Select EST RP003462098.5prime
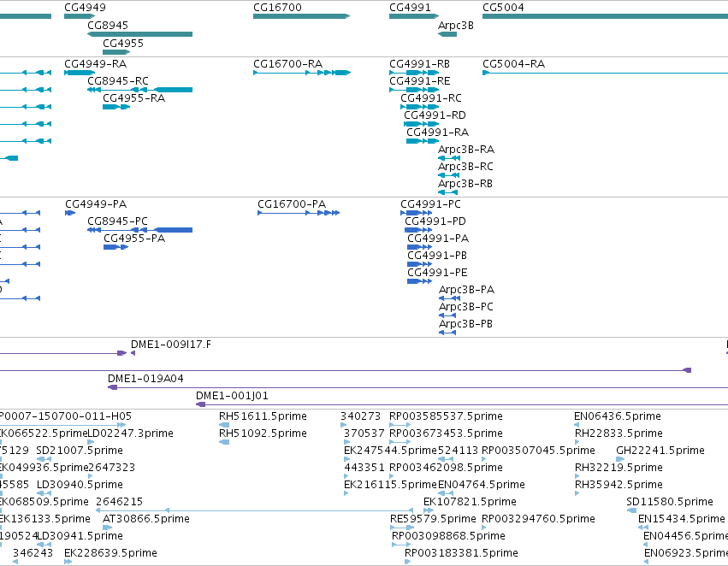 click(x=446, y=468)
